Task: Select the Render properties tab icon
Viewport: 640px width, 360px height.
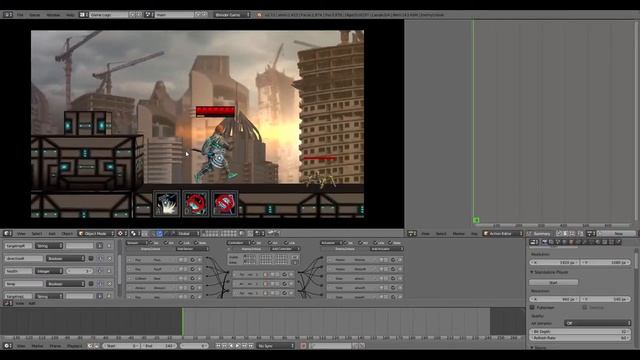Action: [x=544, y=242]
